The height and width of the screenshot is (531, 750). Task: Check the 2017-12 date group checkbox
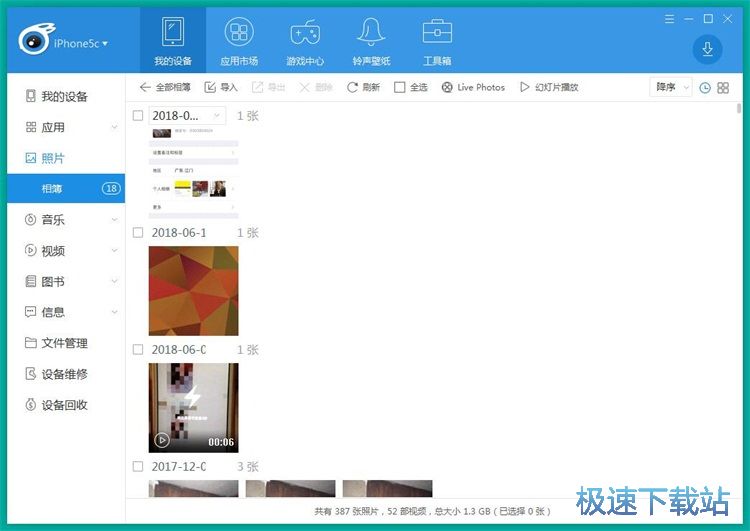point(138,467)
